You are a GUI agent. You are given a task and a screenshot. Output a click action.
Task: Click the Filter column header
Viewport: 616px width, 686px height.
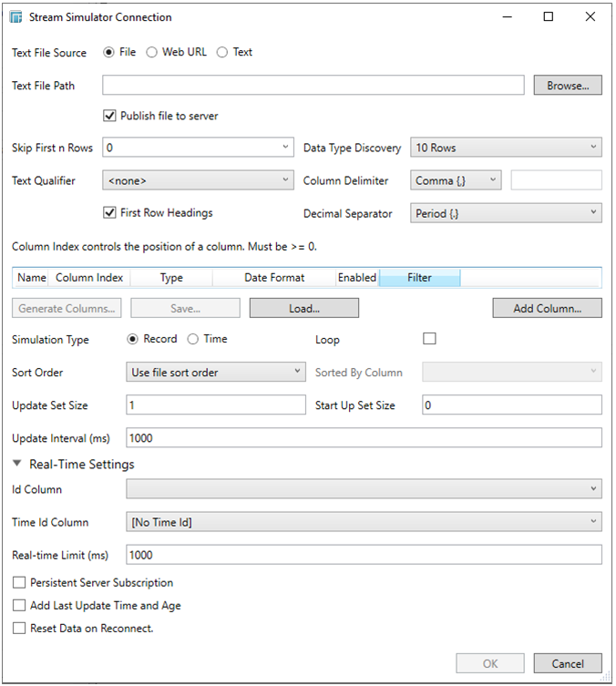pyautogui.click(x=419, y=278)
